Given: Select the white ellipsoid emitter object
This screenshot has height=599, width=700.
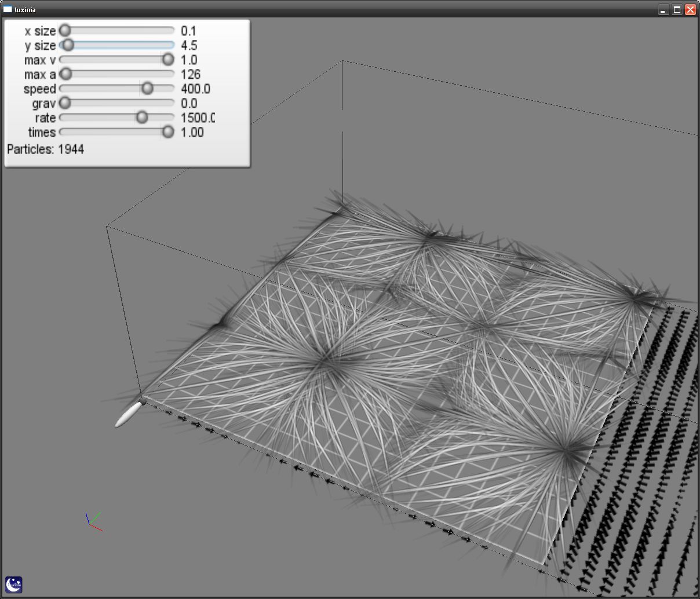Looking at the screenshot, I should [x=128, y=415].
